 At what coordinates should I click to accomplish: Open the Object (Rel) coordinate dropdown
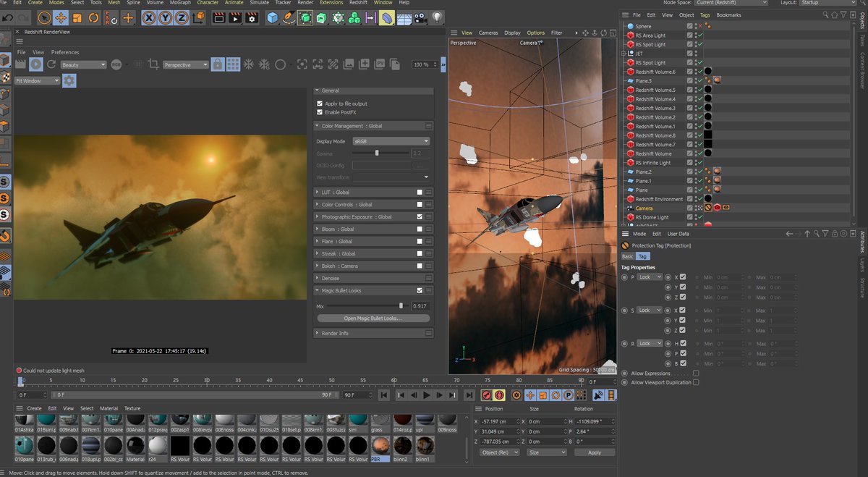[x=499, y=452]
